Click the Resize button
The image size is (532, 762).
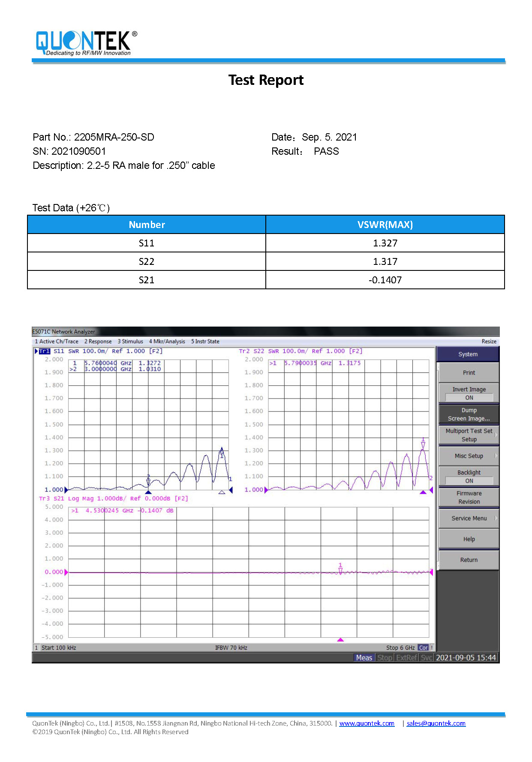click(x=489, y=342)
